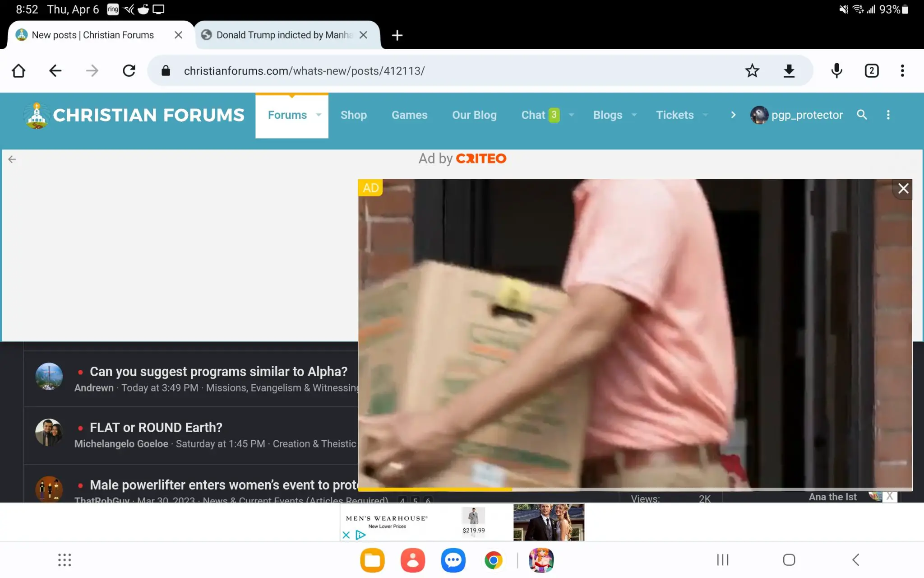Tap the browser home icon

18,71
